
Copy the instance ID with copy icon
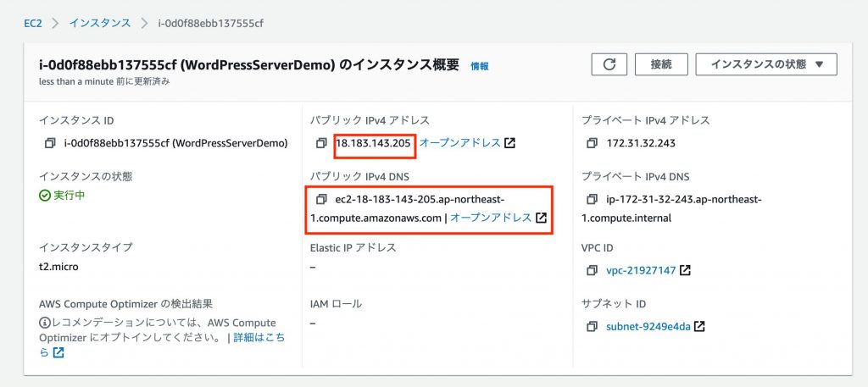[50, 143]
